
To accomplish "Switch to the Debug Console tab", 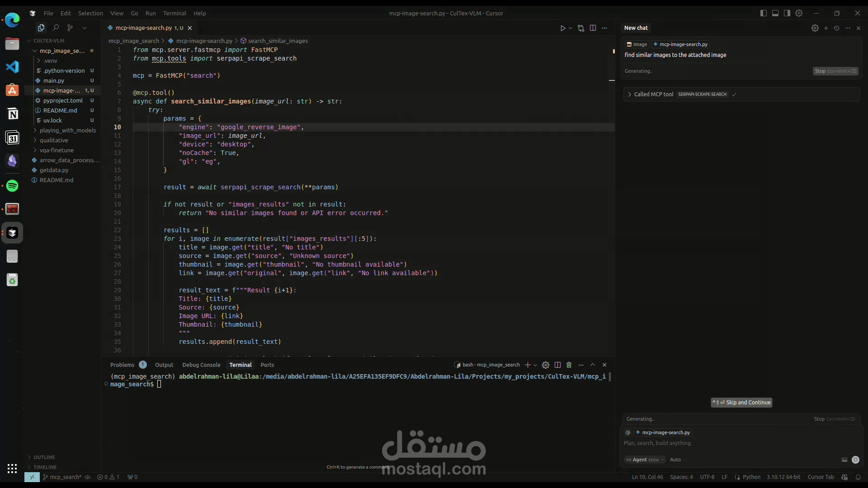I will pos(201,365).
